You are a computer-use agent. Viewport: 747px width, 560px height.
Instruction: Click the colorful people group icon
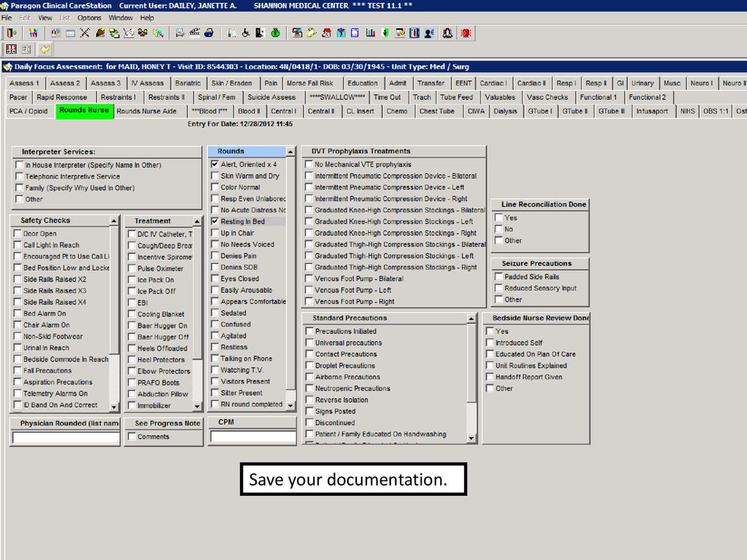[34, 33]
